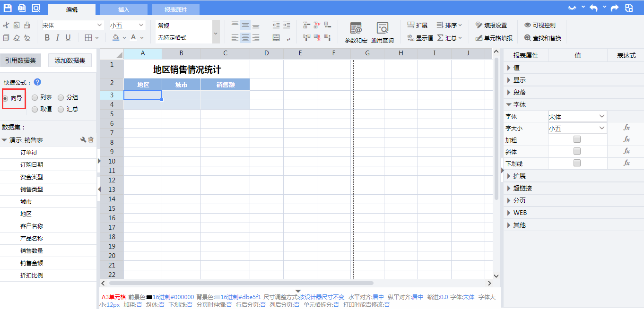
Task: Open the 参数和宏 tool
Action: pos(356,32)
